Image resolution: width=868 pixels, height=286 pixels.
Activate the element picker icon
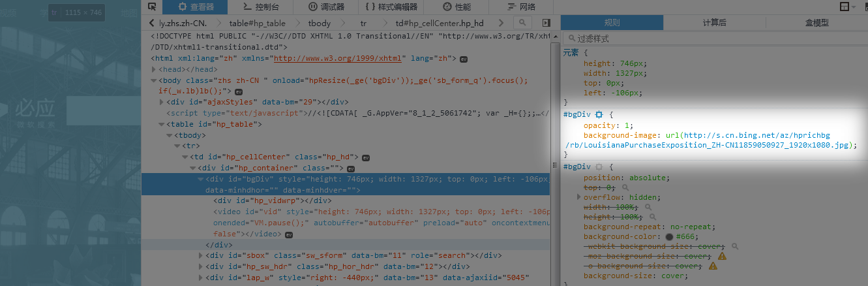pyautogui.click(x=152, y=7)
